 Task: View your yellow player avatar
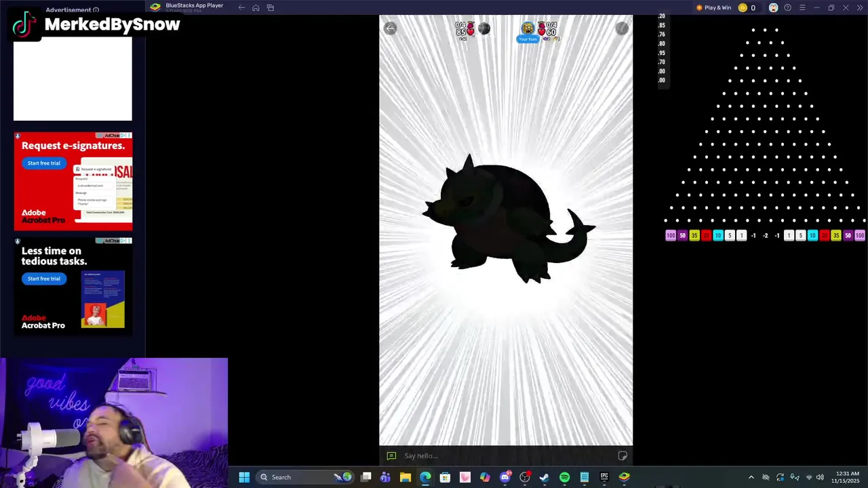(528, 28)
